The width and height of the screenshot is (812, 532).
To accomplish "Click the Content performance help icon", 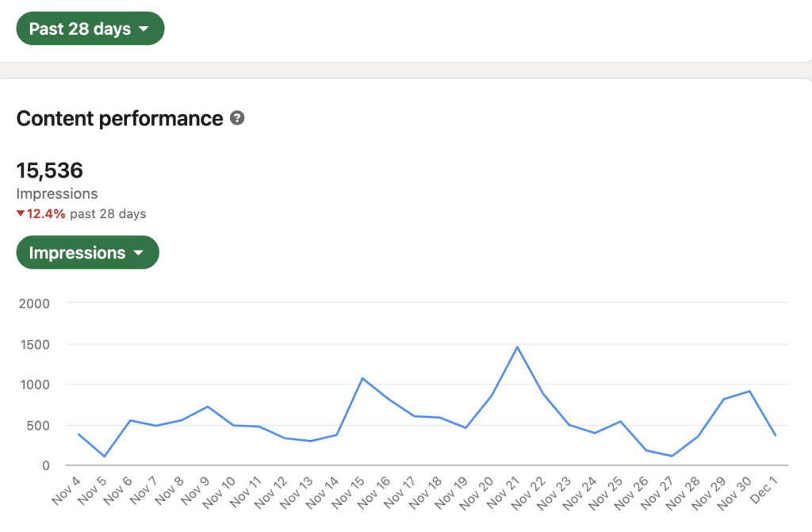I will [237, 118].
